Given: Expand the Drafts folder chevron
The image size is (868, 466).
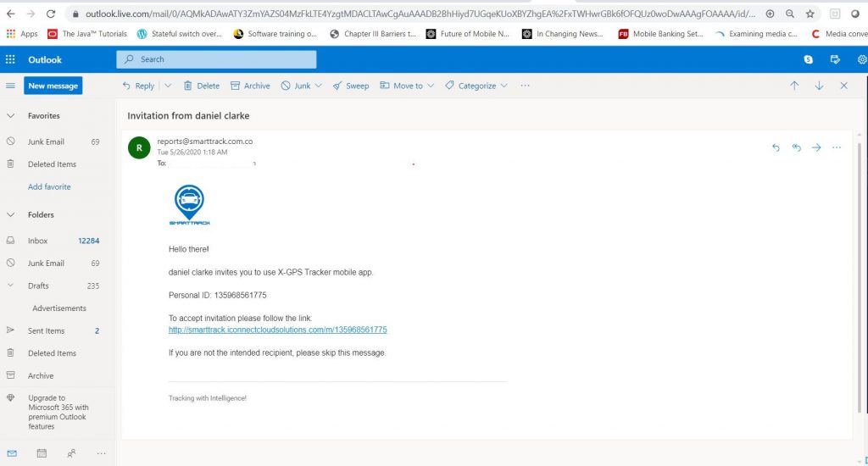Looking at the screenshot, I should [10, 286].
